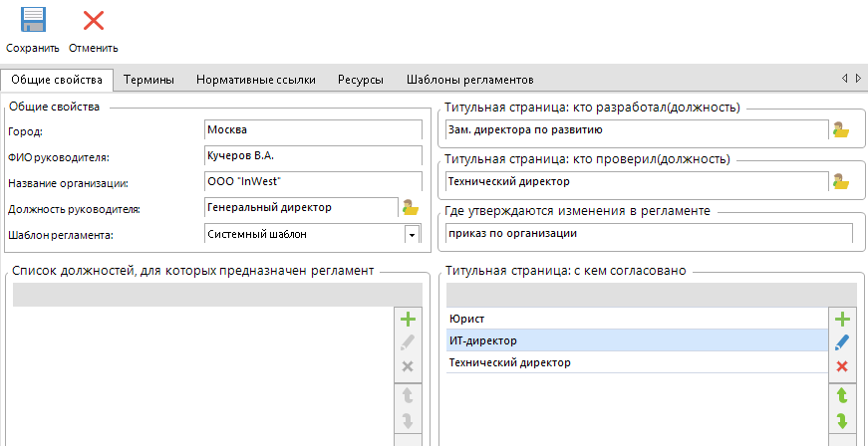Add new entry to с кем согласовано list
Viewport: 868px width, 446px height.
[x=841, y=319]
